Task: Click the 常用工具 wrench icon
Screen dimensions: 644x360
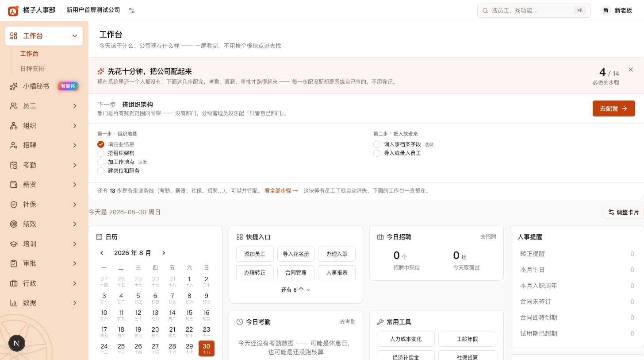Action: click(x=380, y=322)
